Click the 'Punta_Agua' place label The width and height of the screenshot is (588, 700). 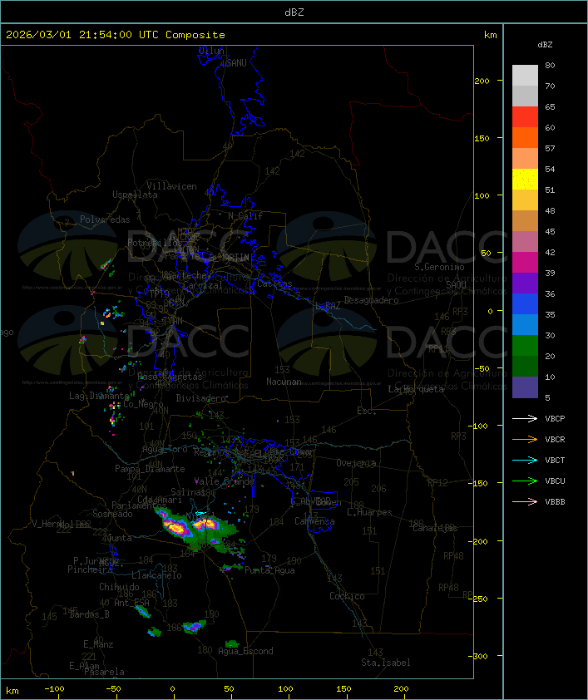(269, 570)
